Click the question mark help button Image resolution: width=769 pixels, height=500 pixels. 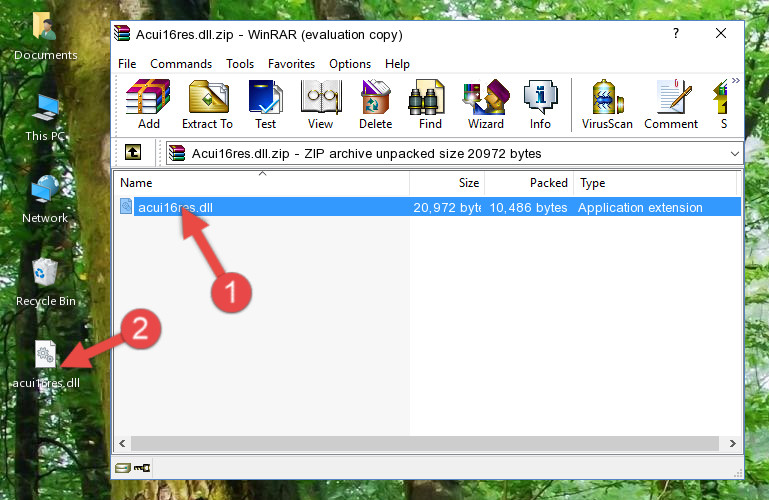pos(676,33)
